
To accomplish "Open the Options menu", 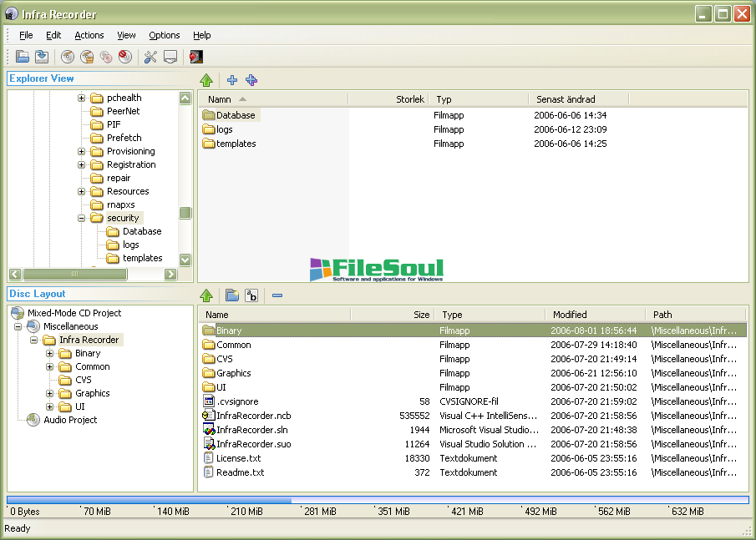I will (164, 35).
